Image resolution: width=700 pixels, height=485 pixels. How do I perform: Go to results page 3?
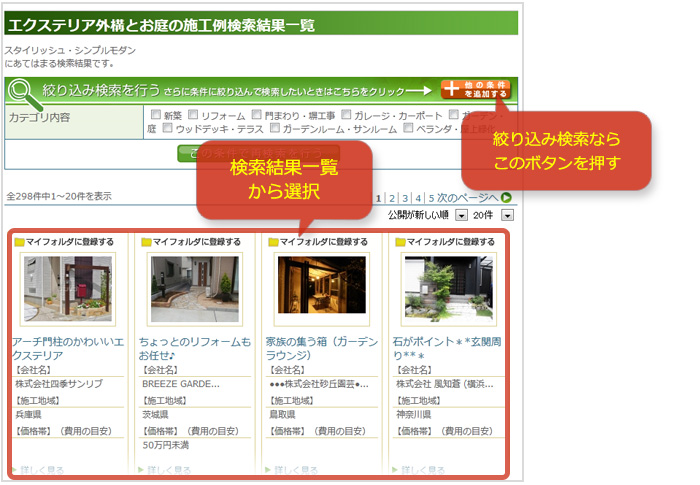405,198
